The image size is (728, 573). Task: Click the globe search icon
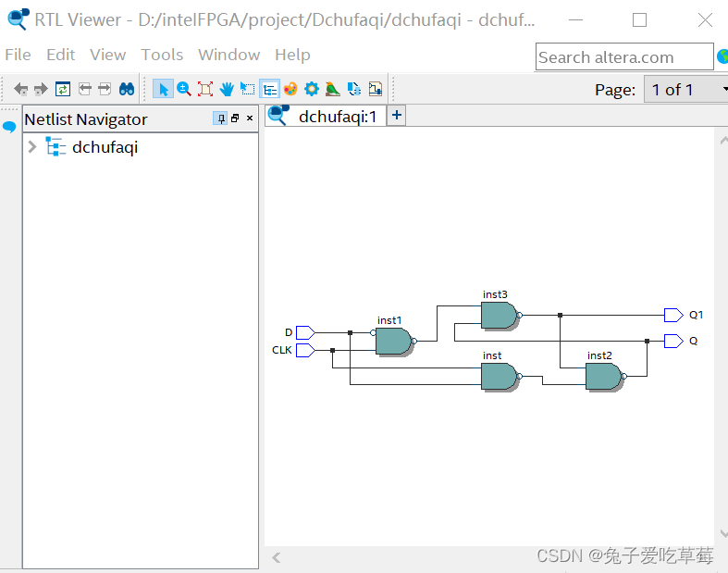[x=722, y=56]
